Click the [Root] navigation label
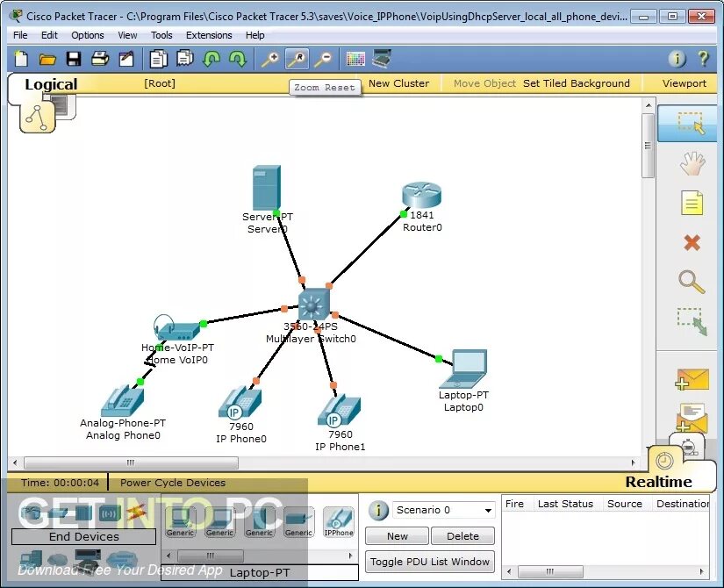Screen dimensions: 724x588 tap(160, 83)
